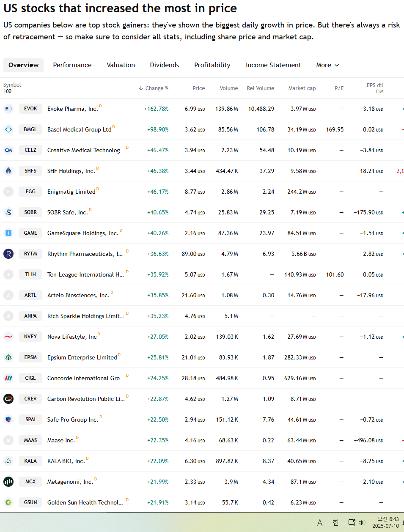
Task: Toggle the Korean 한 input mode indicator
Action: (336, 523)
